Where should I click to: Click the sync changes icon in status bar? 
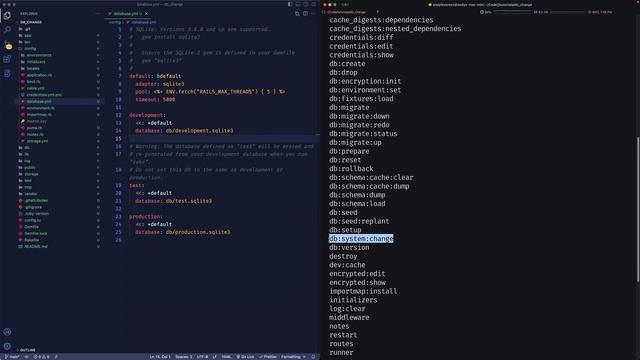coord(27,357)
